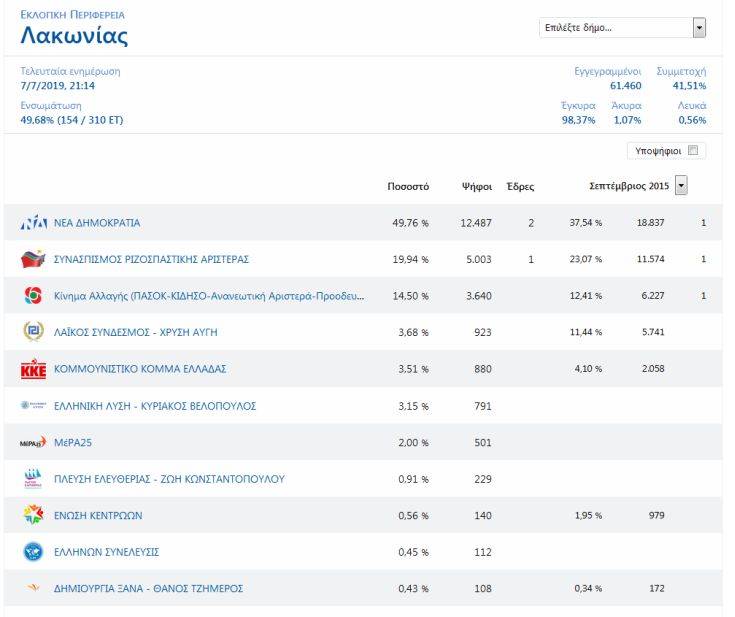This screenshot has height=617, width=735.
Task: Click the Ελλήνων Συνέλευσις round blue logo
Action: pos(33,552)
